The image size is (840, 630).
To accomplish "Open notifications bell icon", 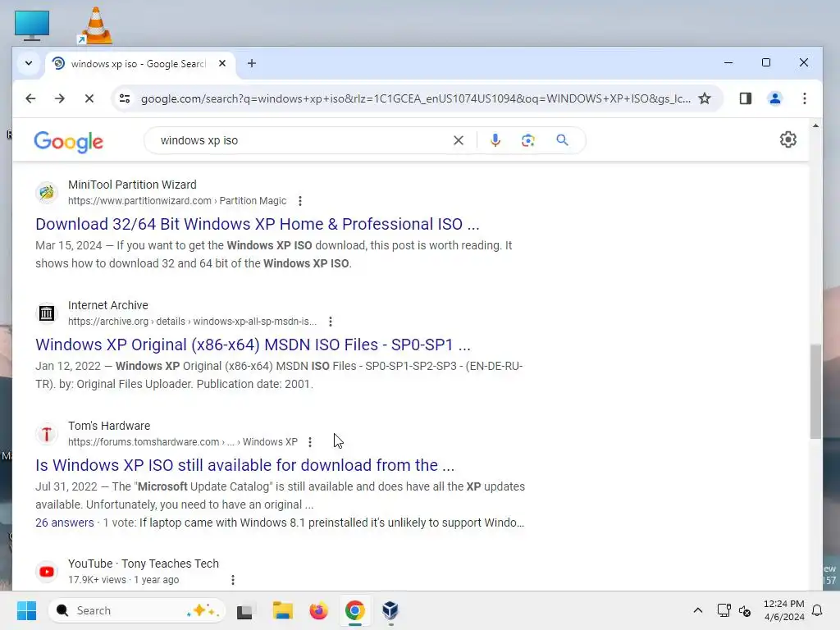I will click(818, 610).
